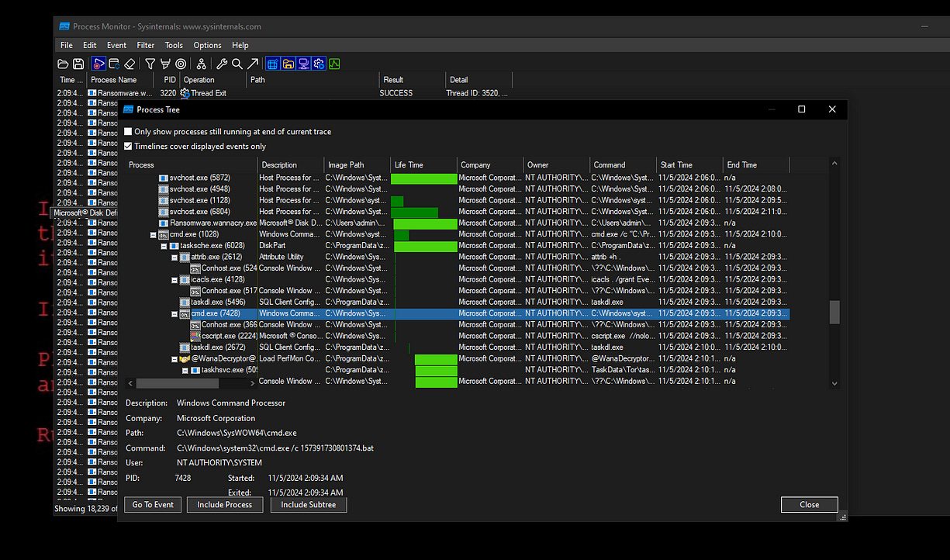The image size is (950, 560).
Task: Click the @WanaDecryptor handshake icon
Action: pyautogui.click(x=185, y=359)
